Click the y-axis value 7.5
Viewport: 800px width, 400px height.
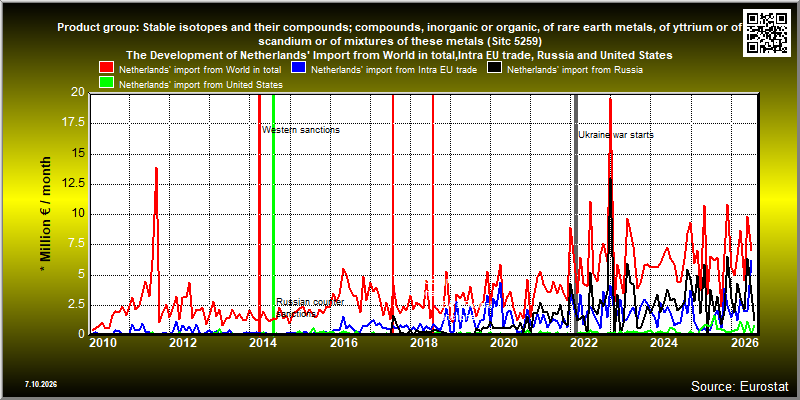click(x=77, y=244)
